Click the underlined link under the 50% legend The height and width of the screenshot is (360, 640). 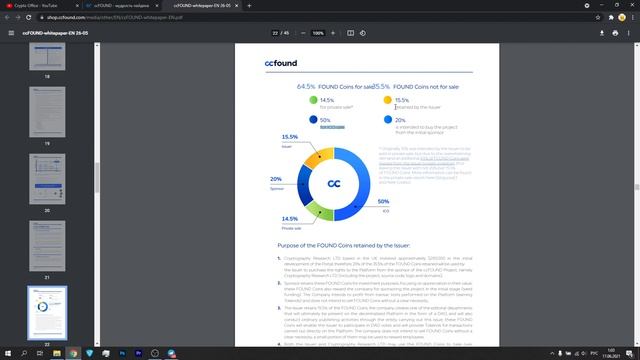[332, 127]
